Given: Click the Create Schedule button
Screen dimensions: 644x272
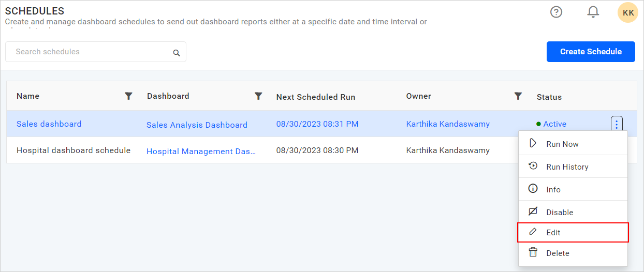Looking at the screenshot, I should coord(591,52).
